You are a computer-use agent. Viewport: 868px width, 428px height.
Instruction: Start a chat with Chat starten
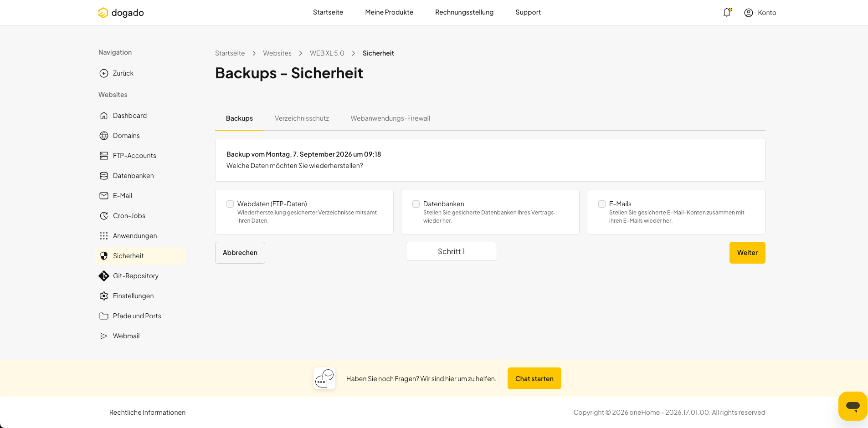coord(534,378)
